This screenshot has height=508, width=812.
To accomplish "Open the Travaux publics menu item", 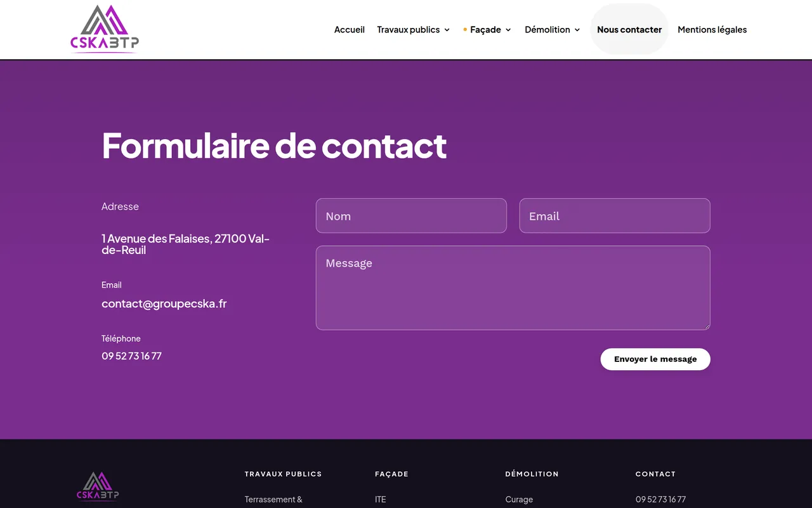I will pyautogui.click(x=409, y=29).
